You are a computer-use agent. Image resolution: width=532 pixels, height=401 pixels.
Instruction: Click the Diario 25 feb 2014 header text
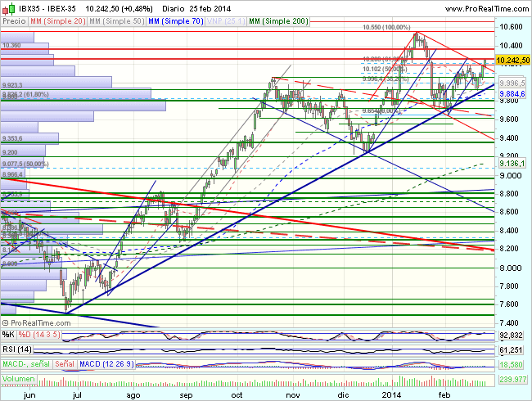(x=196, y=9)
